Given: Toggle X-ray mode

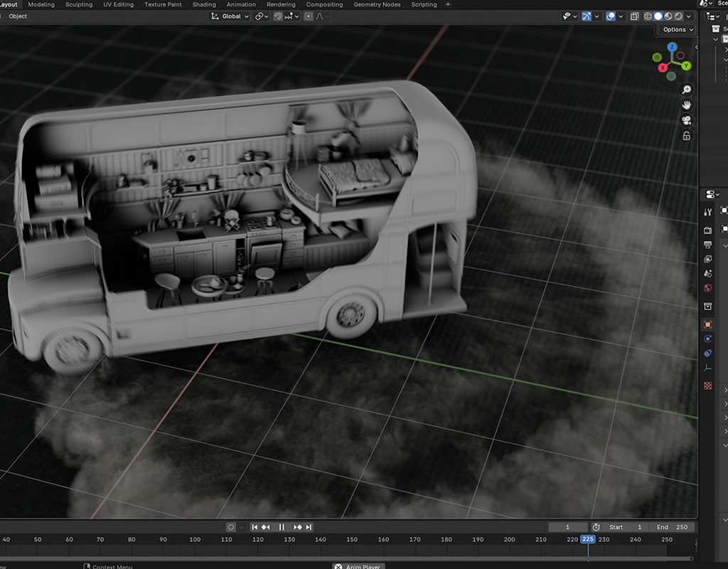Looking at the screenshot, I should coord(634,16).
